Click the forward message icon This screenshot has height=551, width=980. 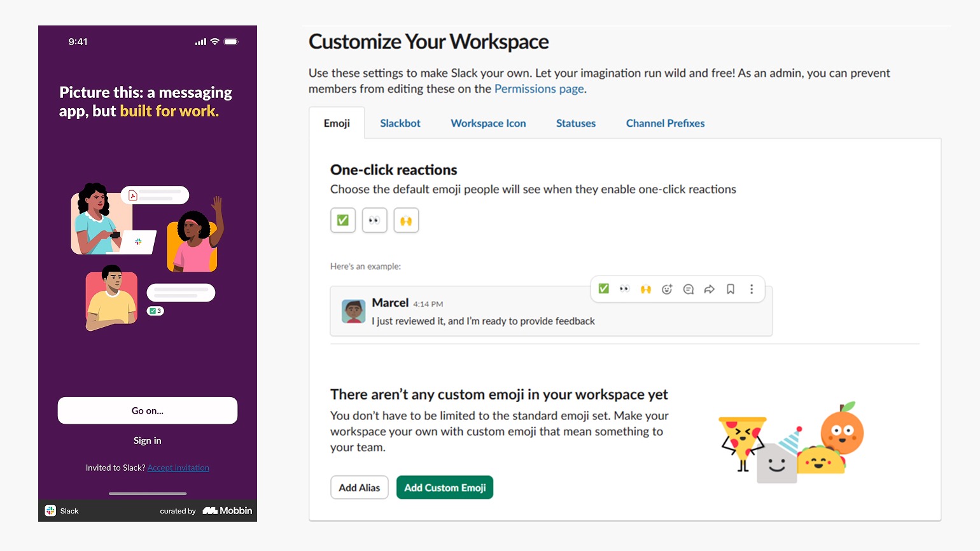click(709, 289)
